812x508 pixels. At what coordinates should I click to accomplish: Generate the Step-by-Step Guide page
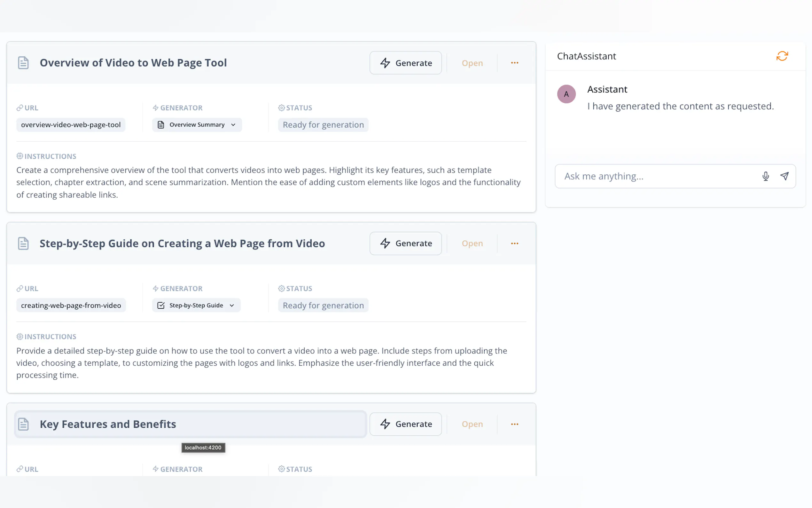coord(405,243)
